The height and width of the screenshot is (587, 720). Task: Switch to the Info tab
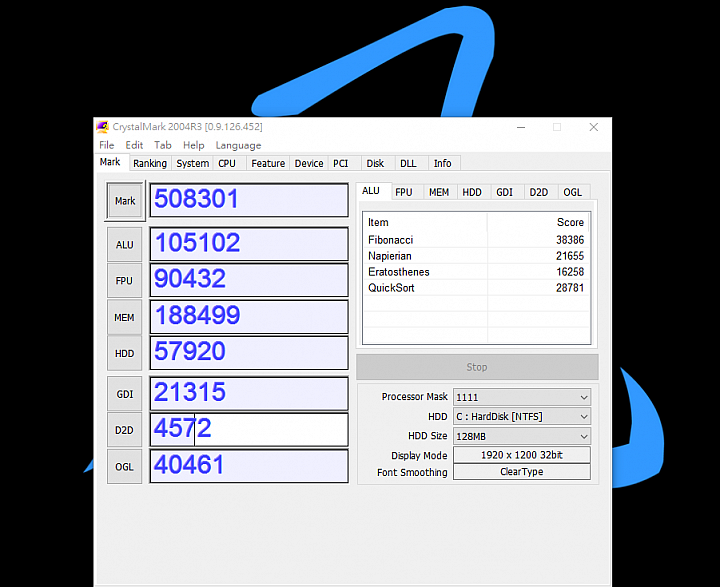pyautogui.click(x=443, y=164)
